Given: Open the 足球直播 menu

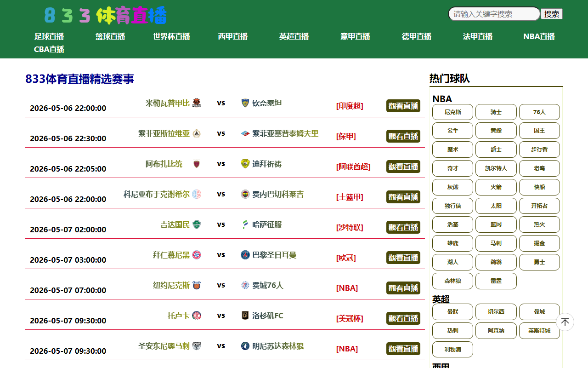Looking at the screenshot, I should point(49,36).
